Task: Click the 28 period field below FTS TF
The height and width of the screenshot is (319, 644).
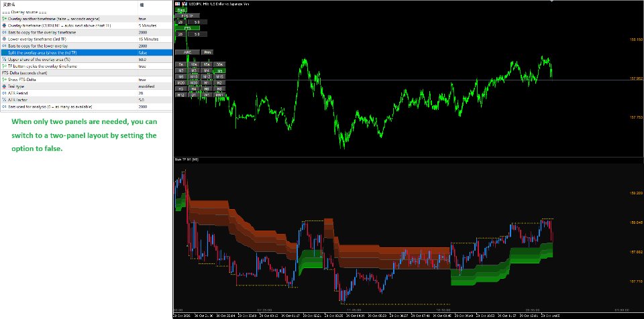Action: pos(180,21)
